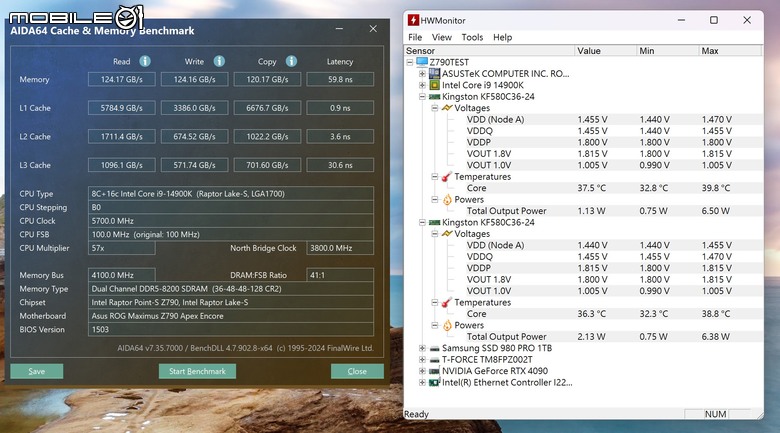Screen dimensions: 780x433
Task: Click the DRAM:FSB Ratio 41:1 field
Action: coord(340,275)
